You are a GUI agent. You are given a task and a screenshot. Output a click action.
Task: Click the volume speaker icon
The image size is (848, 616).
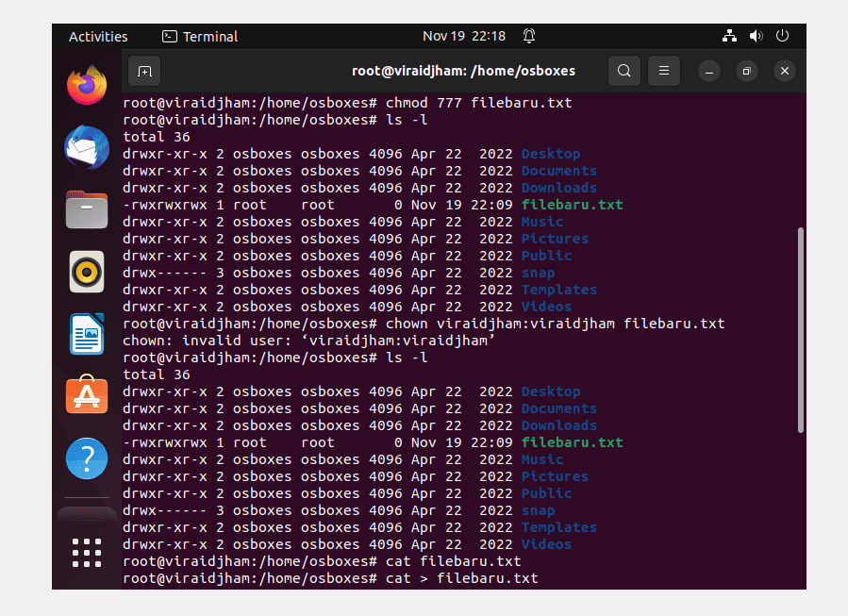point(757,36)
